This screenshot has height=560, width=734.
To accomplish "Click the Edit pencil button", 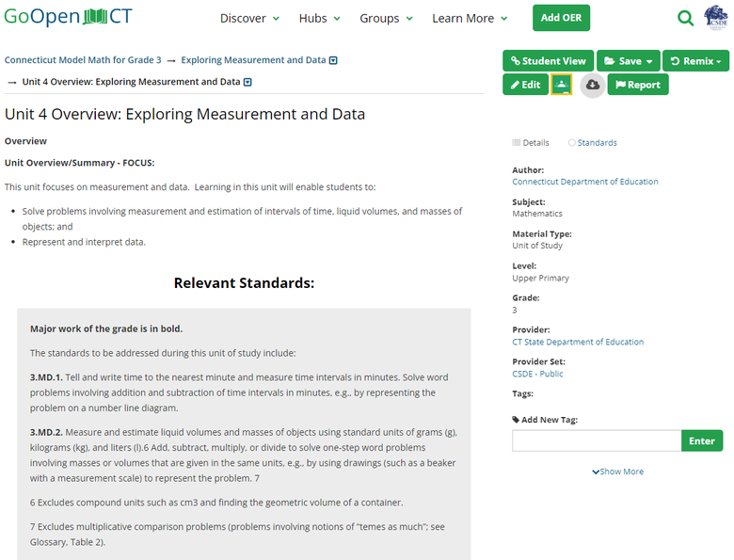I will click(525, 85).
